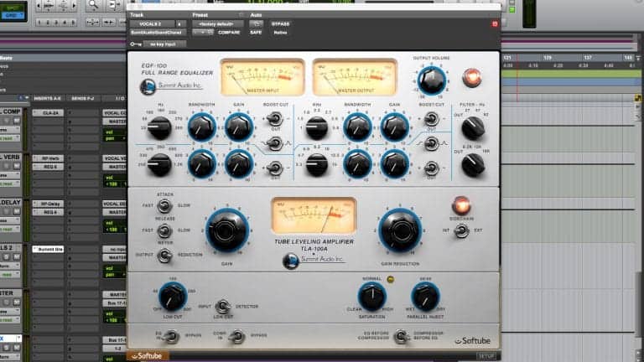Click the automation enable icon under Auto

[x=256, y=23]
